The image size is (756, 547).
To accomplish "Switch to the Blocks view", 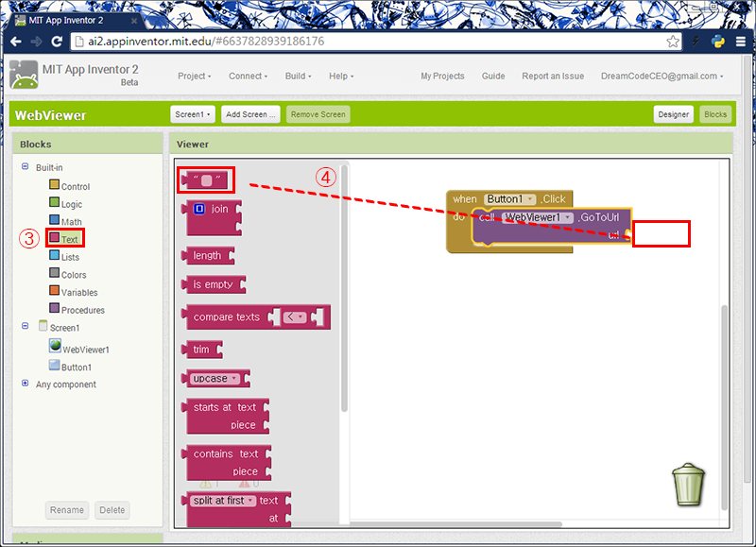I will point(715,114).
